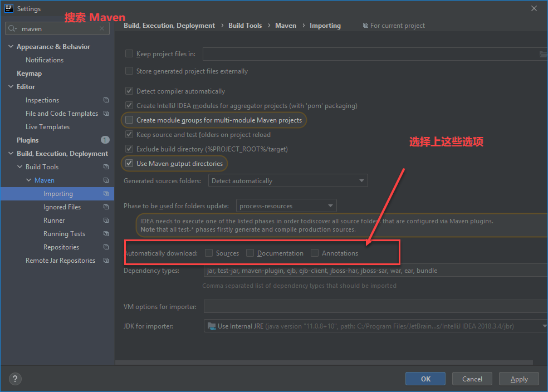Toggle Create IntelliJ IDEA modules for aggregator projects
The width and height of the screenshot is (548, 392).
click(129, 105)
